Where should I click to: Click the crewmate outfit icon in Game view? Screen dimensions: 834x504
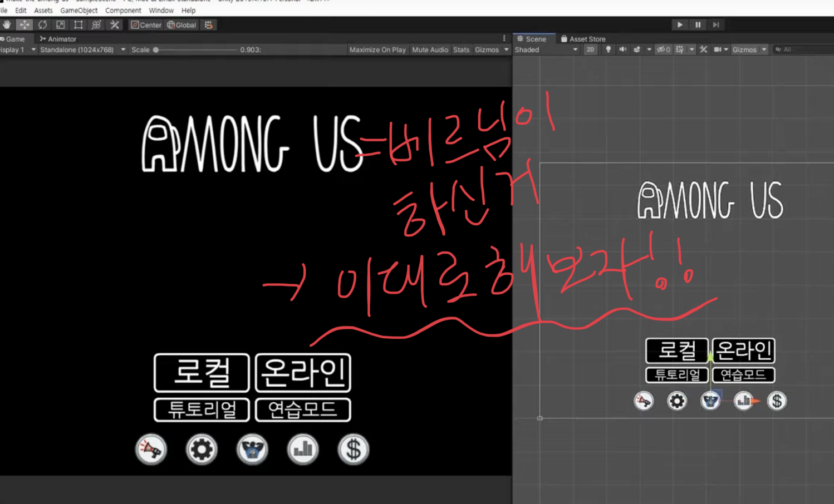[x=252, y=449]
